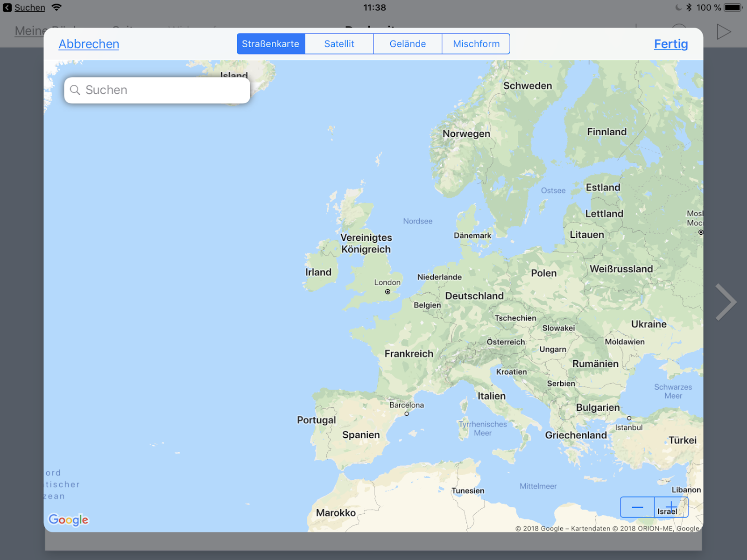
Task: Click the Kroatien country label
Action: point(511,372)
